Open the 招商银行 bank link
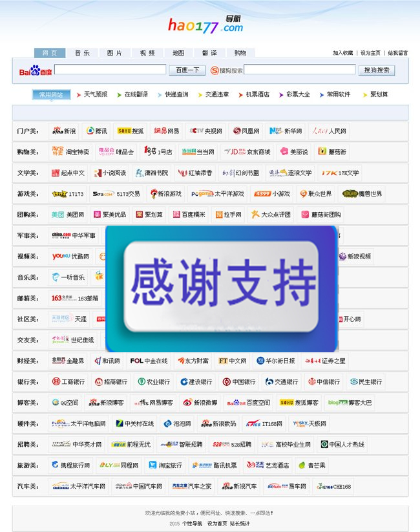The width and height of the screenshot is (420, 532). pyautogui.click(x=110, y=381)
